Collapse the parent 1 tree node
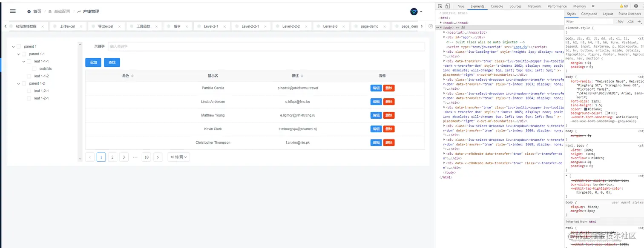Image resolution: width=644 pixels, height=248 pixels. [x=13, y=46]
